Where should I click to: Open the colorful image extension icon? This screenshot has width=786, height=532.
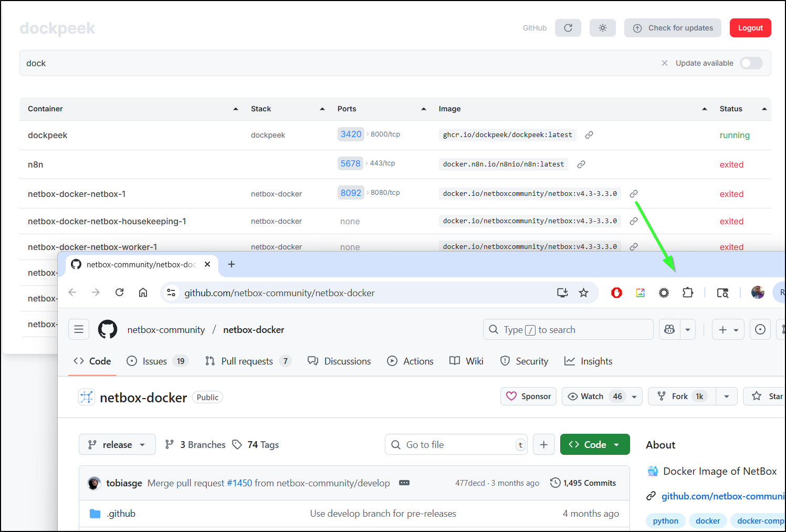pyautogui.click(x=640, y=293)
